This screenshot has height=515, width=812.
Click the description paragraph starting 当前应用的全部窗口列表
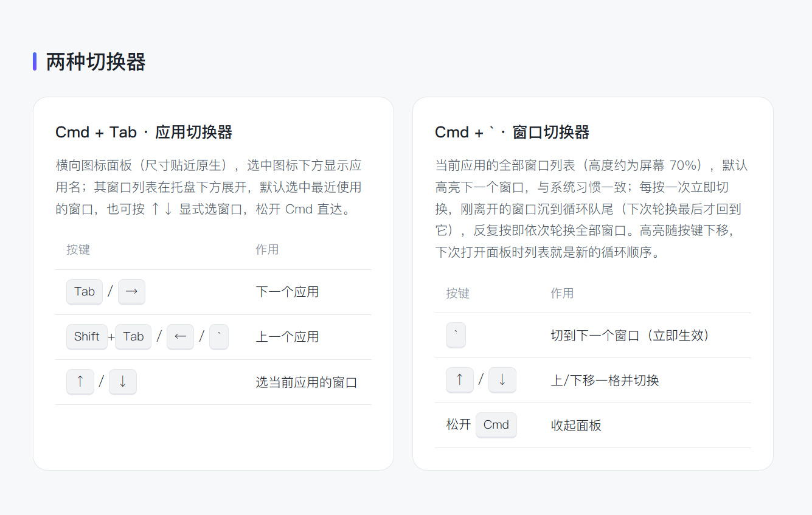click(591, 209)
